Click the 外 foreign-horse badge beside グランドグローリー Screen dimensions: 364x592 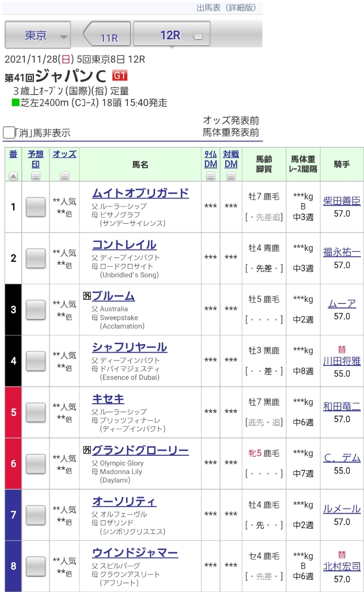pos(87,450)
